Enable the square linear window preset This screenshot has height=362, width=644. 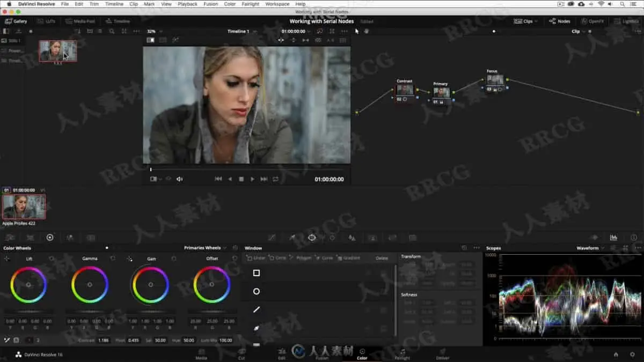[x=257, y=273]
